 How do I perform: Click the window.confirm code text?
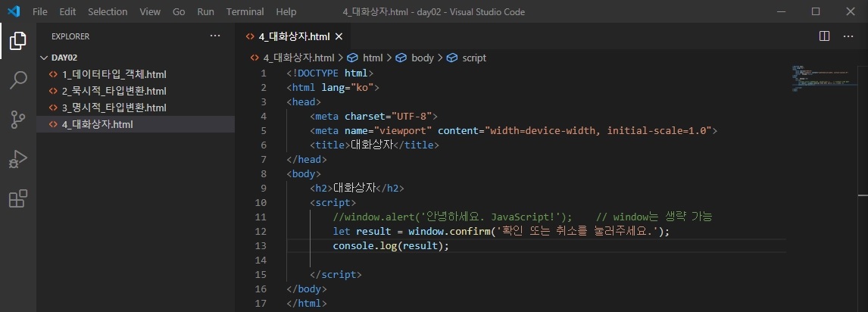[x=449, y=231]
